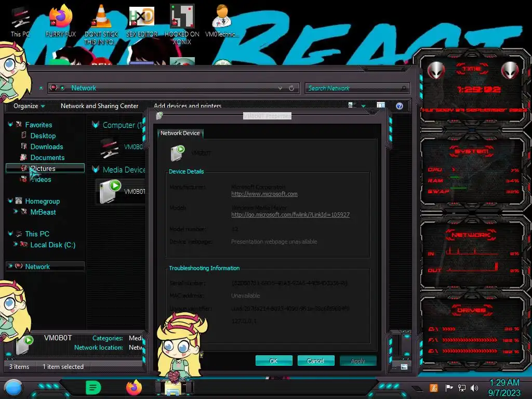Select the Network Device tab
532x399 pixels.
click(180, 134)
